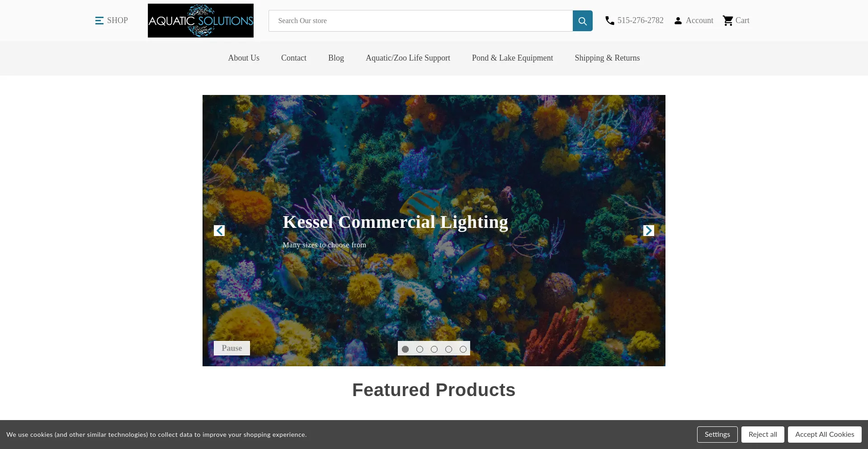Open Pond & Lake Equipment menu

pyautogui.click(x=512, y=58)
